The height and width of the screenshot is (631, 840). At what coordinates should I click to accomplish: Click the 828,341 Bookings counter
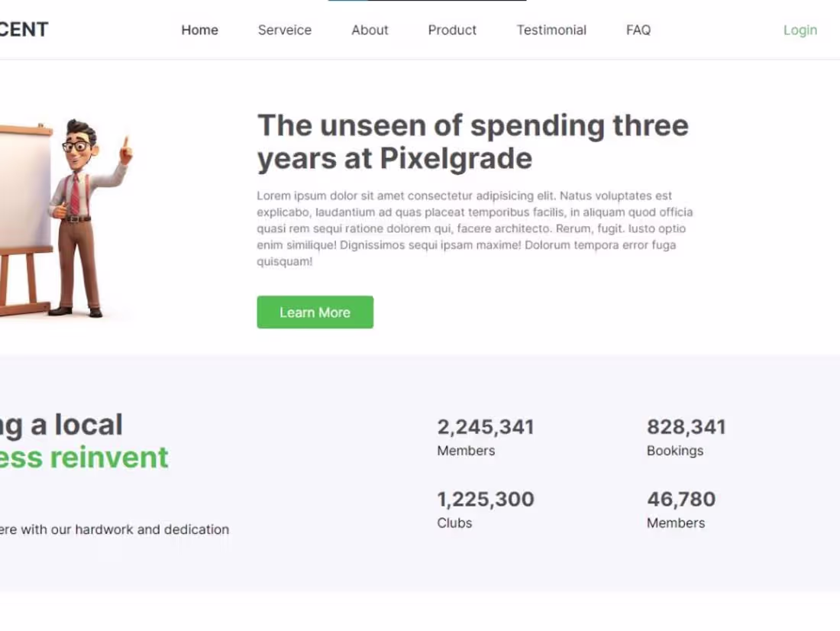click(x=687, y=426)
